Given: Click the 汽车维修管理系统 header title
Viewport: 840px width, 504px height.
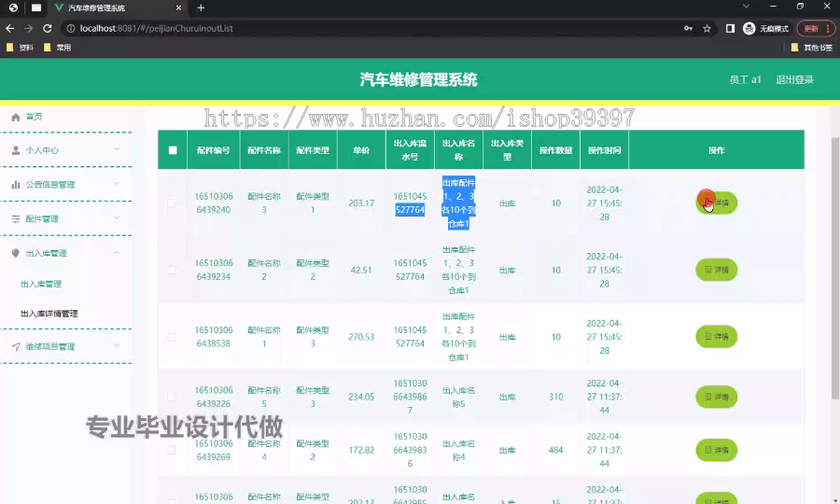Looking at the screenshot, I should (x=418, y=80).
